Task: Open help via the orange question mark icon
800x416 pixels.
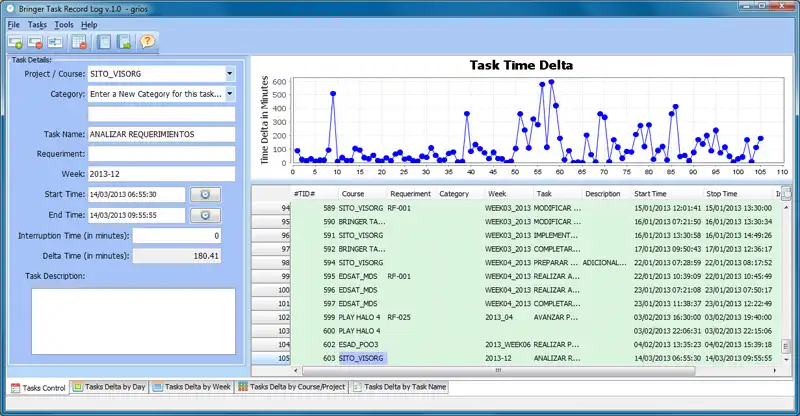Action: pyautogui.click(x=147, y=41)
